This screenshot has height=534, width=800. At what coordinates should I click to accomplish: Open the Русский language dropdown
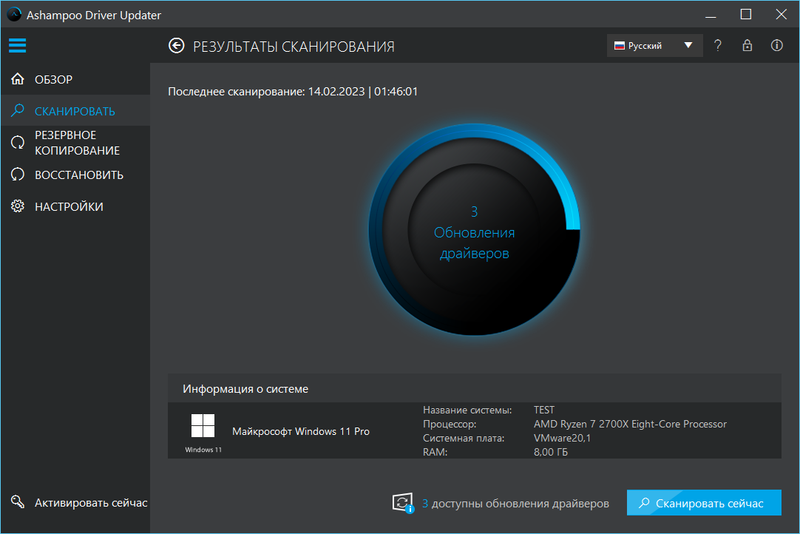click(x=655, y=45)
